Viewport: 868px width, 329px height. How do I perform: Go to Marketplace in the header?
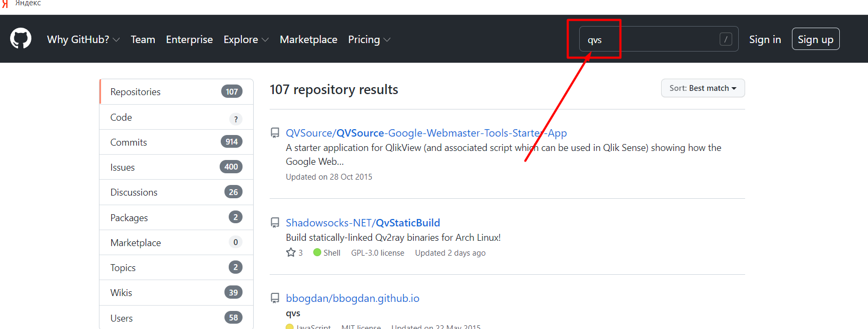tap(308, 39)
